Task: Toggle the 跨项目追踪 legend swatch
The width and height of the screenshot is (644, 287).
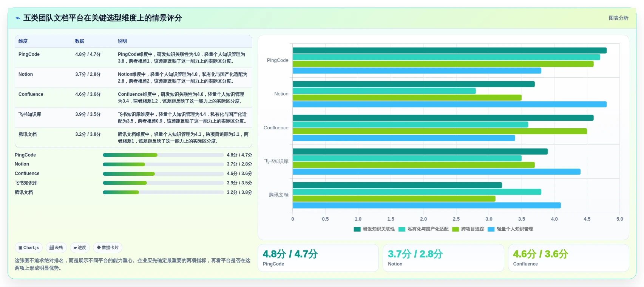Action: pos(456,229)
